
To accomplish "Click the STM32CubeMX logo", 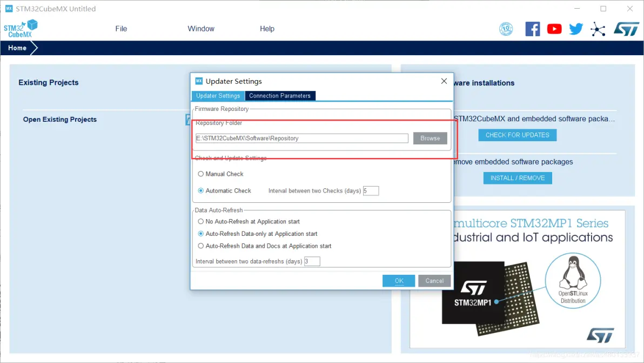I will pos(21,29).
